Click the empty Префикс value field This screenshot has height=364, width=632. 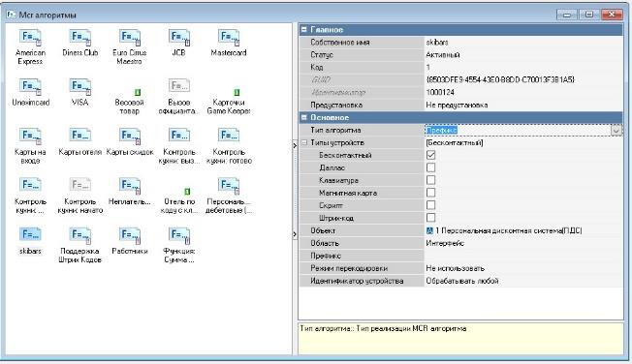[523, 256]
